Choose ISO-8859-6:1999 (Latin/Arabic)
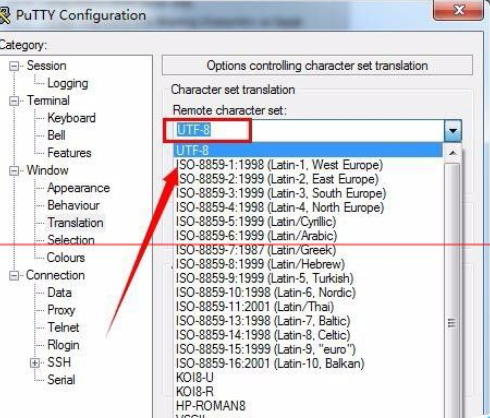Image resolution: width=490 pixels, height=418 pixels. point(256,236)
